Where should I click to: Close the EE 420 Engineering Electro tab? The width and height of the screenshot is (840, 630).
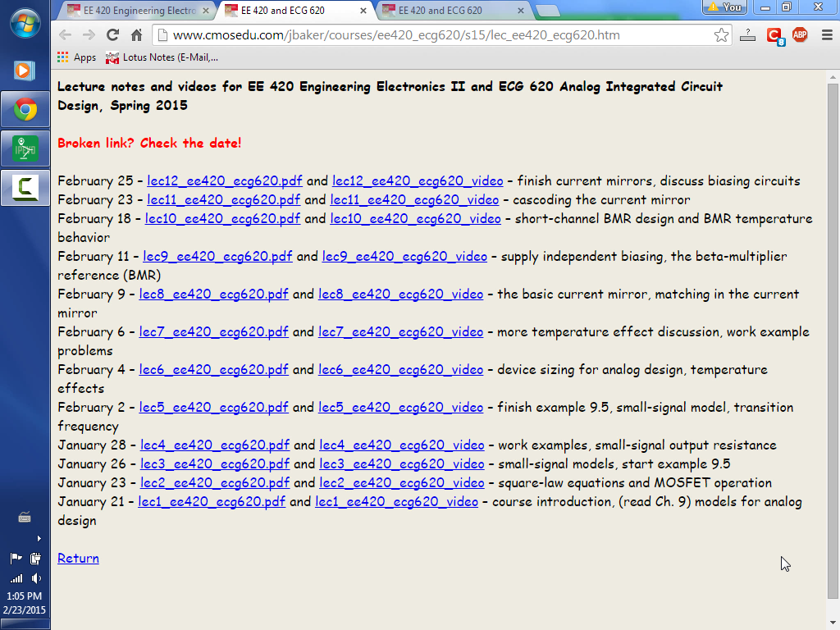pyautogui.click(x=206, y=11)
